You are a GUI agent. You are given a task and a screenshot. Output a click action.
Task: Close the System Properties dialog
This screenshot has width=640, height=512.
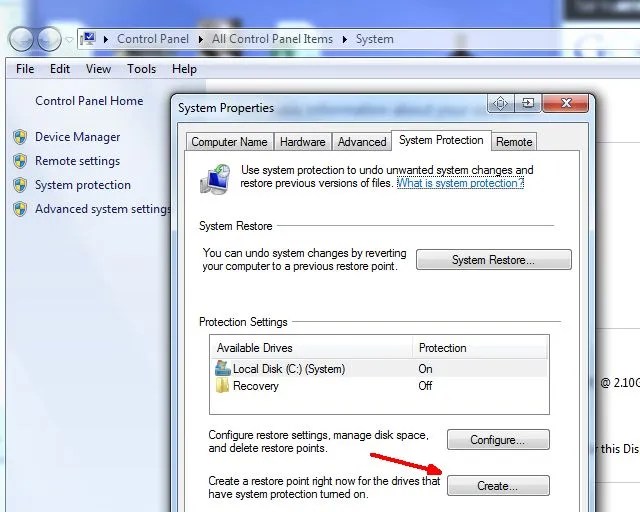tap(566, 103)
